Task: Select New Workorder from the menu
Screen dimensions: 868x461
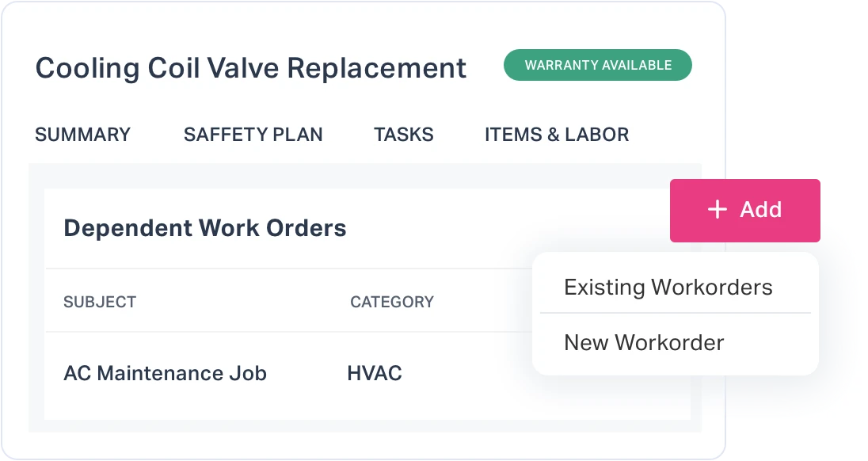Action: [x=643, y=342]
